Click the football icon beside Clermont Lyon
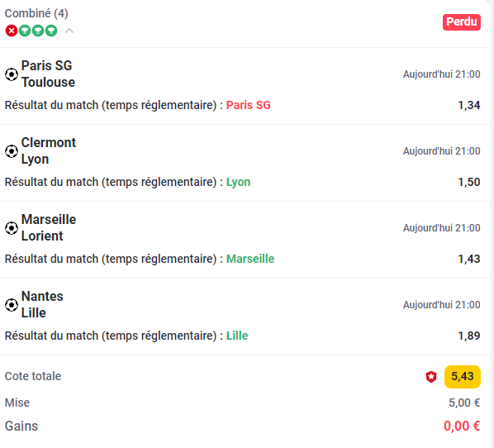The width and height of the screenshot is (494, 448). 12,151
